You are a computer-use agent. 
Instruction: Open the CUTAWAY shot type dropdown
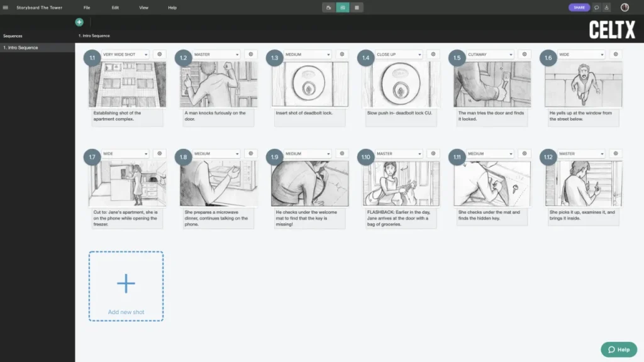489,54
